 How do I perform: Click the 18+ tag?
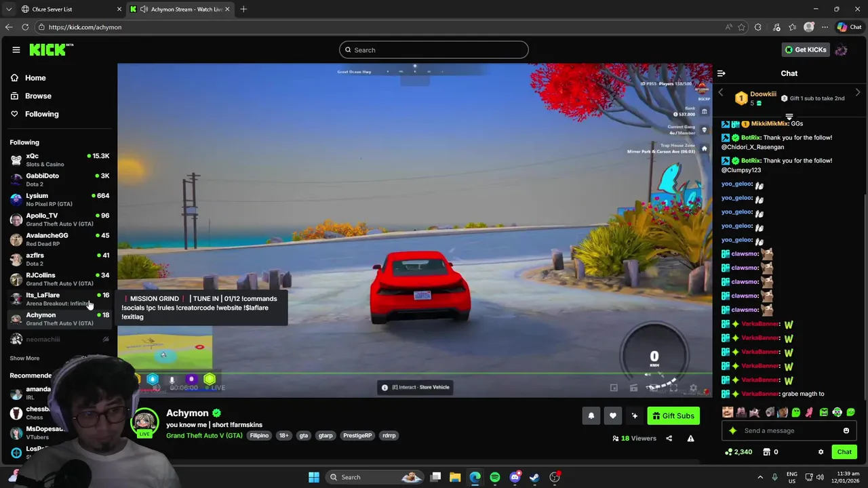point(283,436)
